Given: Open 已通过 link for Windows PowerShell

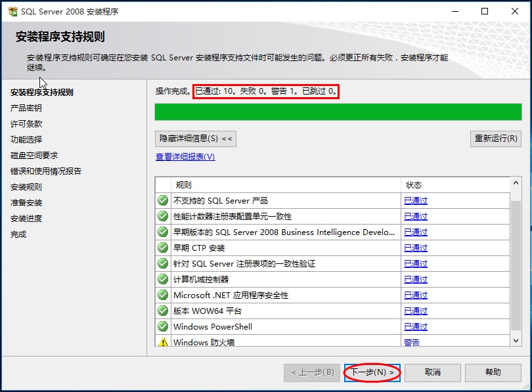Looking at the screenshot, I should [416, 327].
